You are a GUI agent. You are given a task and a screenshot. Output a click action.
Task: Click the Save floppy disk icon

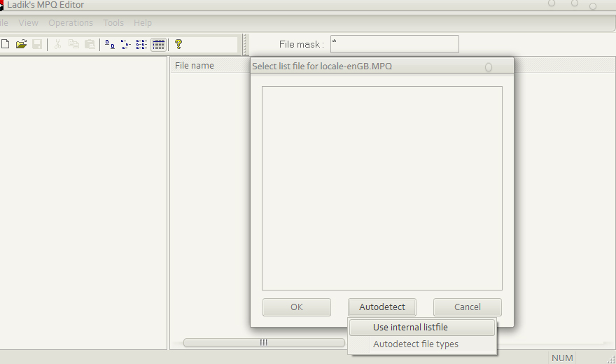pyautogui.click(x=37, y=44)
